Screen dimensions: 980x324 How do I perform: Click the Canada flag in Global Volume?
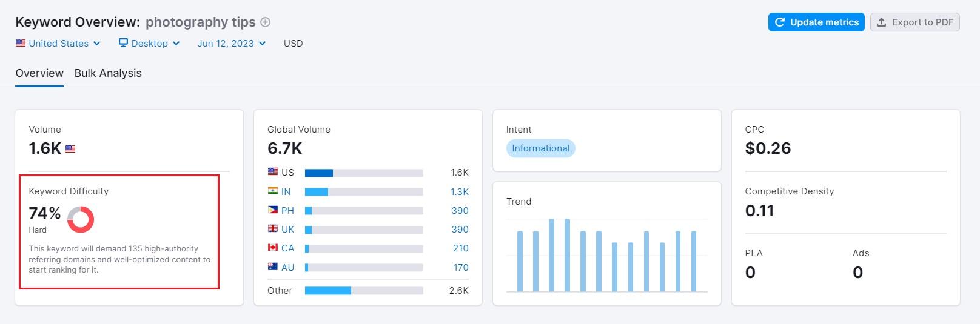(273, 248)
